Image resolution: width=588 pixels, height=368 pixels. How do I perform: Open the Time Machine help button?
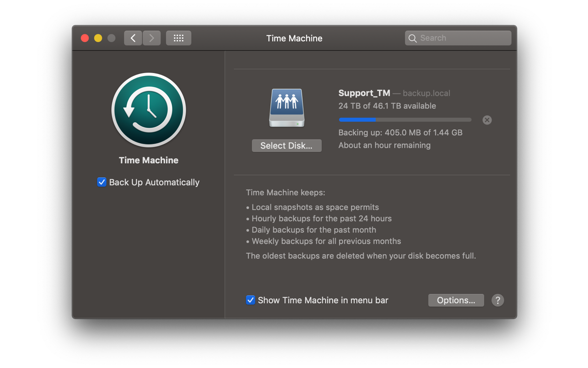(x=498, y=300)
